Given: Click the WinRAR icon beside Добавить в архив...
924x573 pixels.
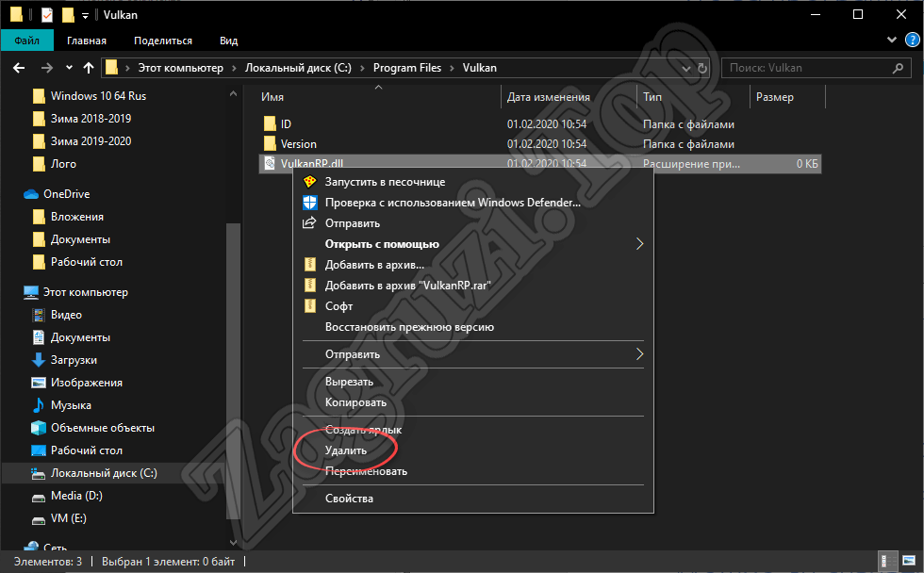Looking at the screenshot, I should click(x=308, y=265).
